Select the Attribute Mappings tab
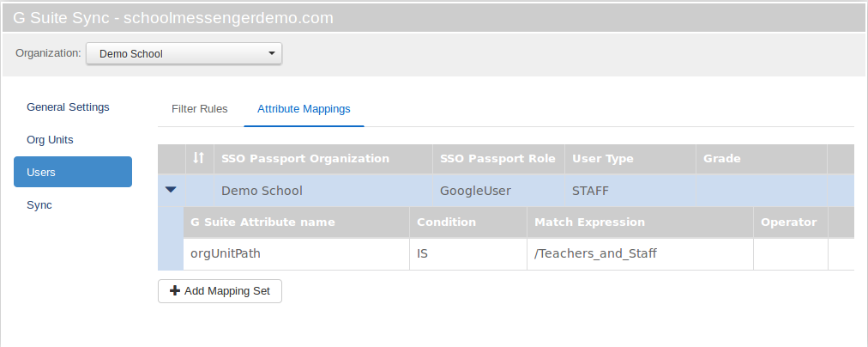This screenshot has height=347, width=868. [304, 108]
